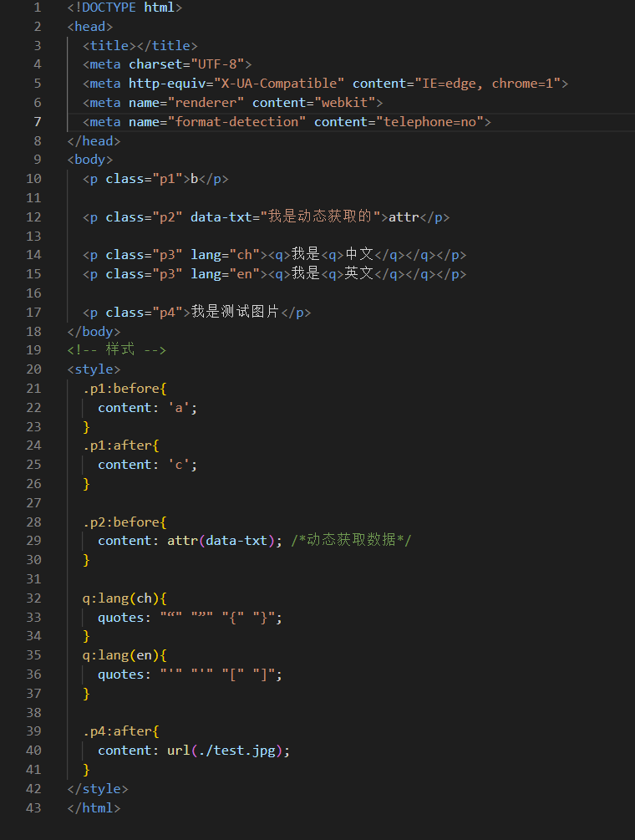
Task: Click the opening body tag
Action: [x=90, y=160]
